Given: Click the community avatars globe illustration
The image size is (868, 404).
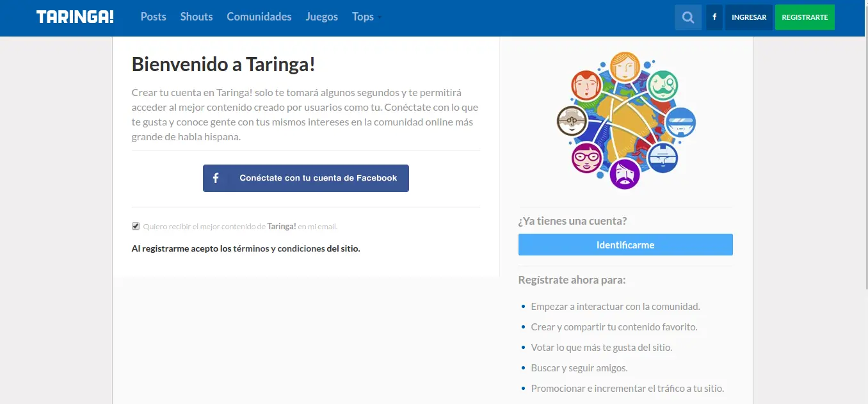Looking at the screenshot, I should 625,121.
